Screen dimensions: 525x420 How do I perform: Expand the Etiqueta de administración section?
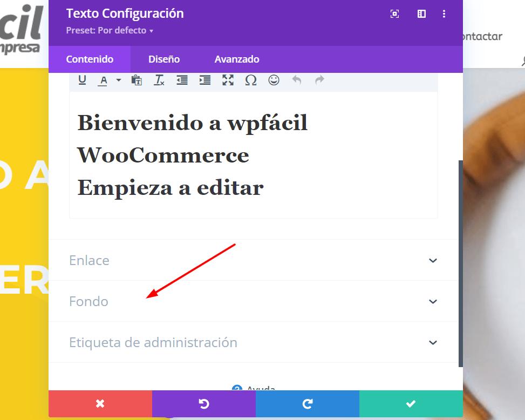tap(254, 342)
